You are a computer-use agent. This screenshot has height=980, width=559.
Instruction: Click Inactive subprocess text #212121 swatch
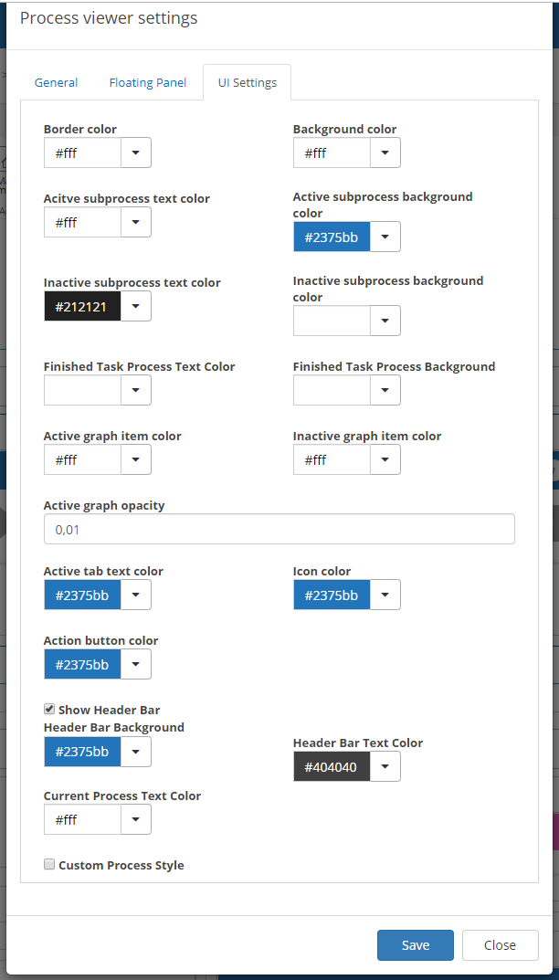(82, 306)
